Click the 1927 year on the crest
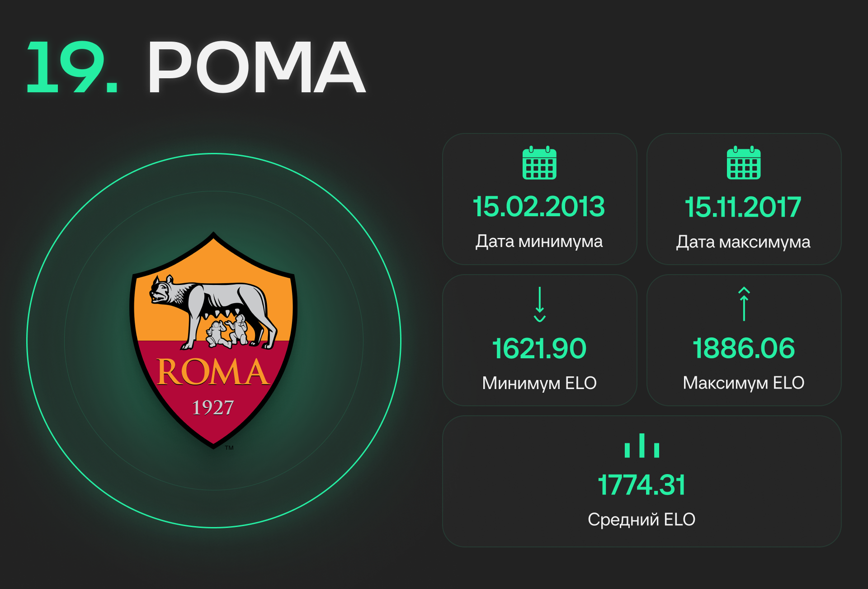This screenshot has width=868, height=589. tap(213, 408)
